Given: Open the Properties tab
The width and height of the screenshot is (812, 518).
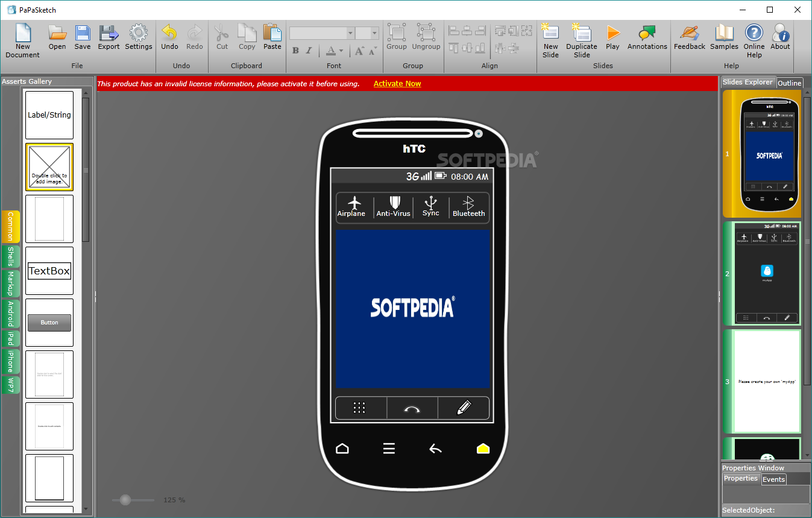Looking at the screenshot, I should 741,478.
